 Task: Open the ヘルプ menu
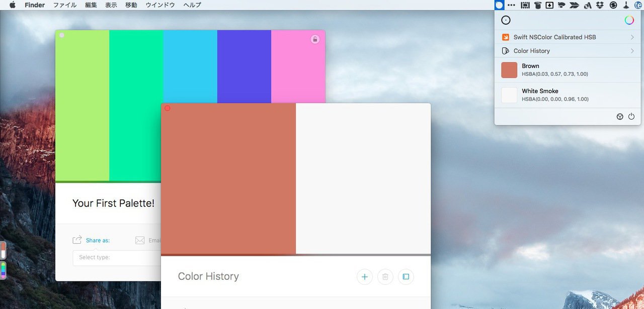click(x=192, y=5)
